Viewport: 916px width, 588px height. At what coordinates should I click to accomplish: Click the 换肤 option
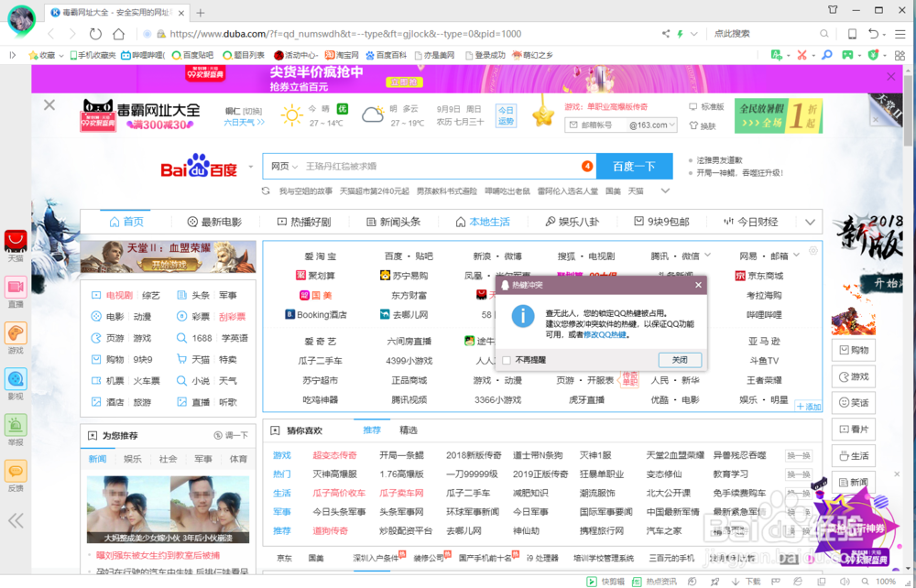coord(703,125)
